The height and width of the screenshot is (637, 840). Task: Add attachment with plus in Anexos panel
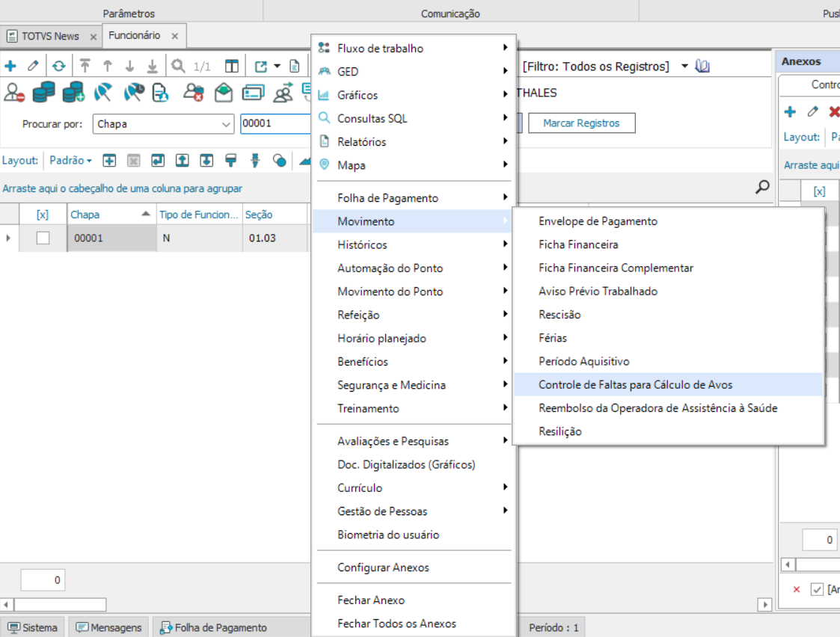pyautogui.click(x=790, y=112)
